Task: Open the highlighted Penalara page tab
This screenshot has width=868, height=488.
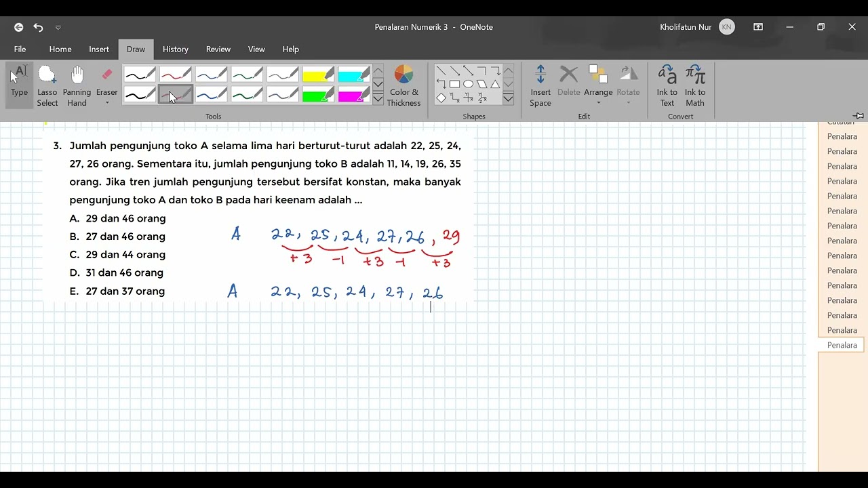Action: point(842,345)
